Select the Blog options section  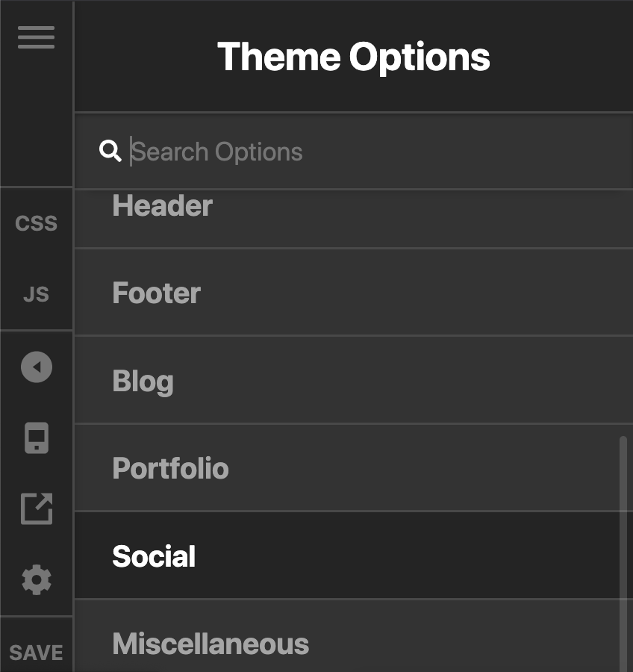pyautogui.click(x=354, y=381)
